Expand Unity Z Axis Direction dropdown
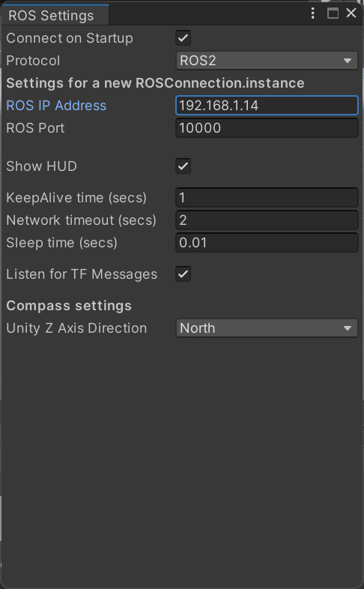 (267, 328)
